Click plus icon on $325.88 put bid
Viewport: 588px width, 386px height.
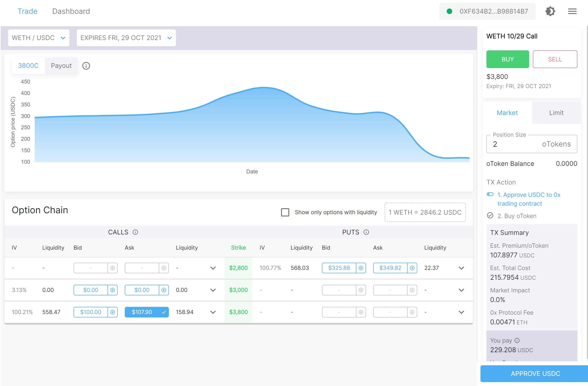tap(361, 268)
